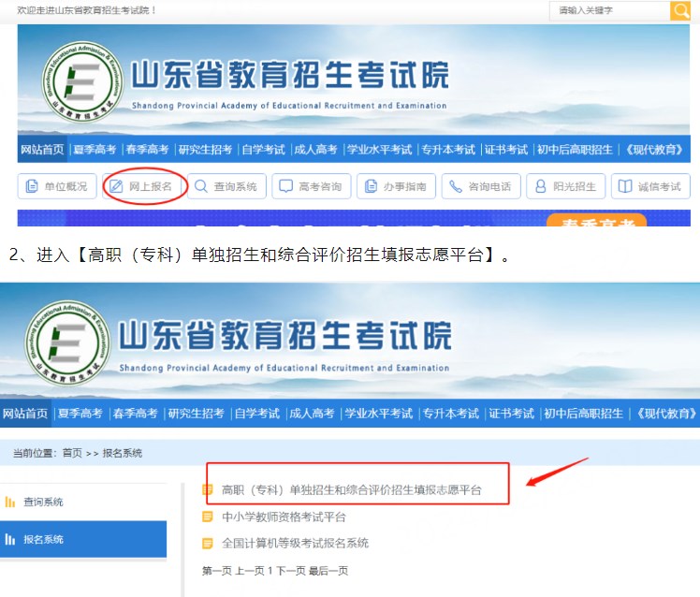
Task: Open 学业水平考试 in lower navigation bar
Action: coord(379,414)
